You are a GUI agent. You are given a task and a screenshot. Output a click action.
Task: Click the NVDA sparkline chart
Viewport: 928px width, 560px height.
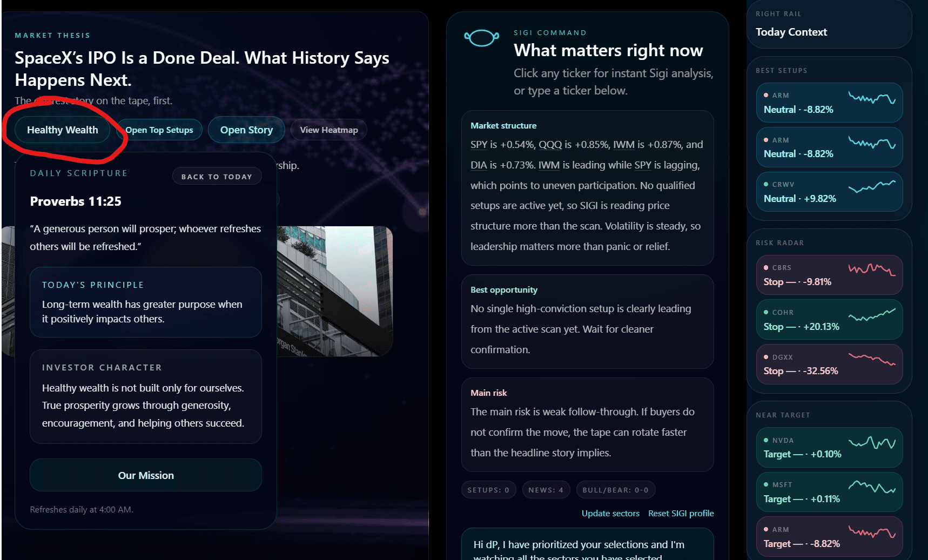click(872, 443)
